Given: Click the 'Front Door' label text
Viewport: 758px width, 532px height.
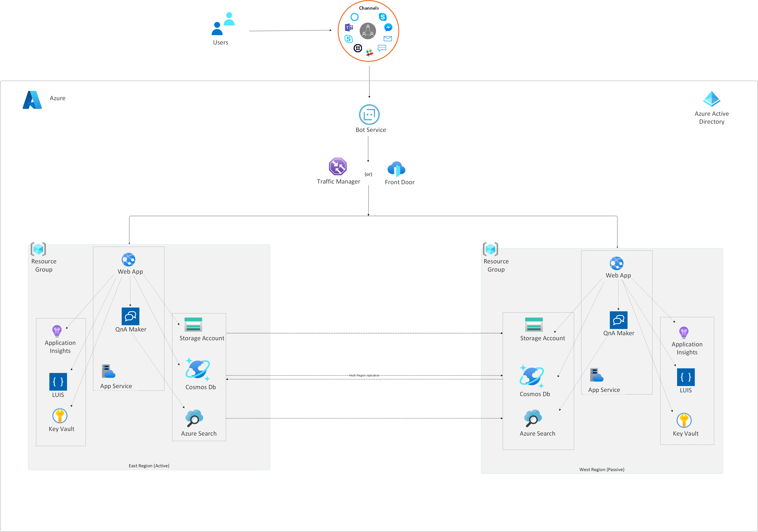Looking at the screenshot, I should 399,182.
